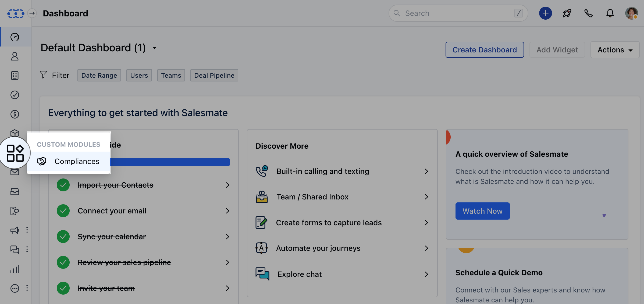Expand Invite your team chevron
644x304 pixels.
pyautogui.click(x=227, y=288)
